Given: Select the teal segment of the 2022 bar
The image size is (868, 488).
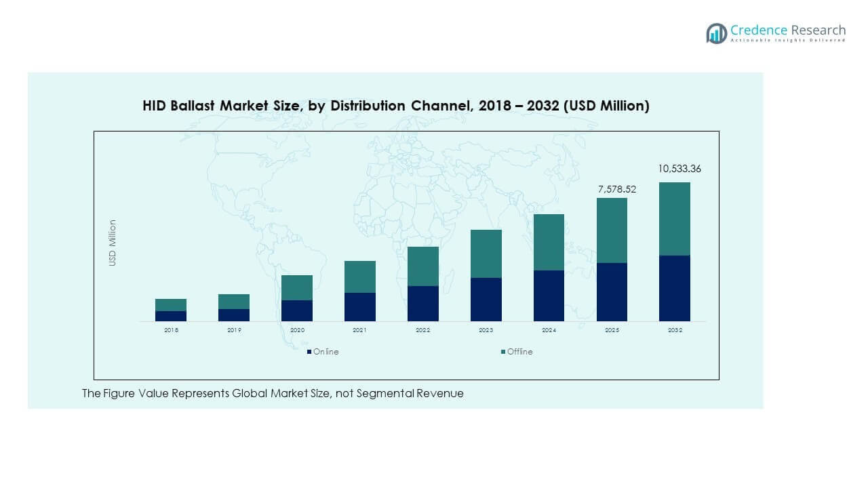Looking at the screenshot, I should [422, 266].
